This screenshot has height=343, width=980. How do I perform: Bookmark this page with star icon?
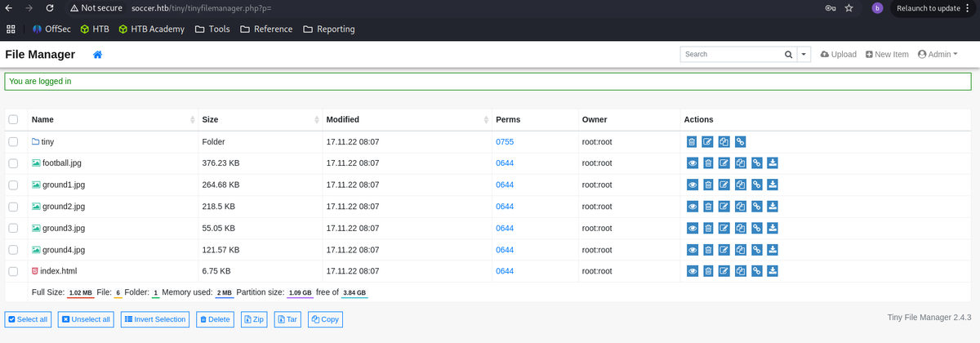click(849, 8)
